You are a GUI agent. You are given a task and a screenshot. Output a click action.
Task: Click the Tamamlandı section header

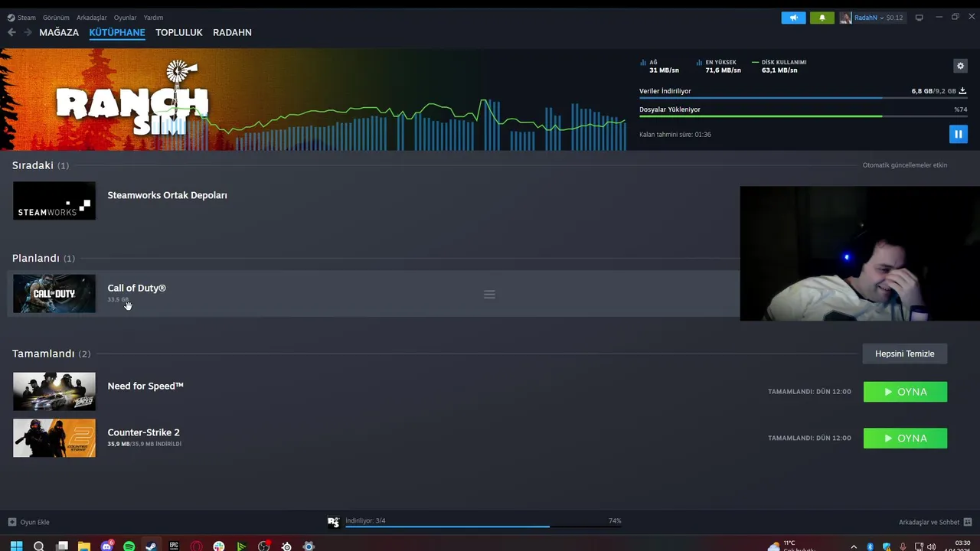51,354
